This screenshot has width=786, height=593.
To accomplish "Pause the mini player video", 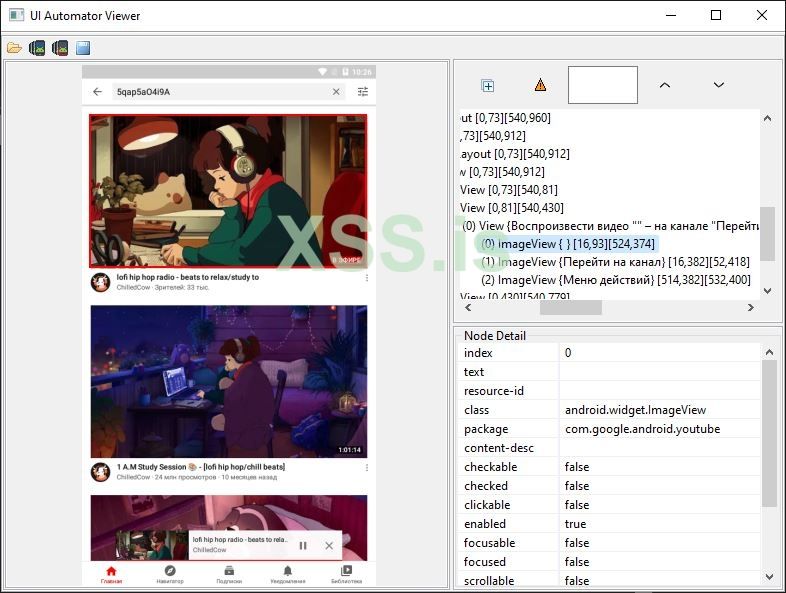I will [303, 545].
